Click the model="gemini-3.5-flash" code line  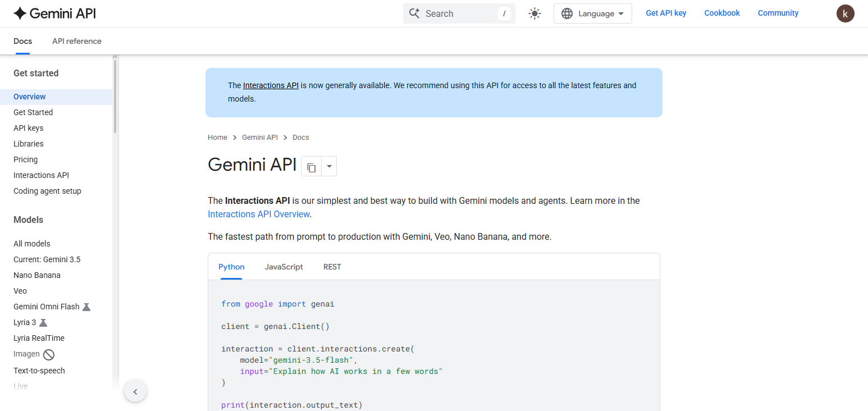tap(298, 360)
